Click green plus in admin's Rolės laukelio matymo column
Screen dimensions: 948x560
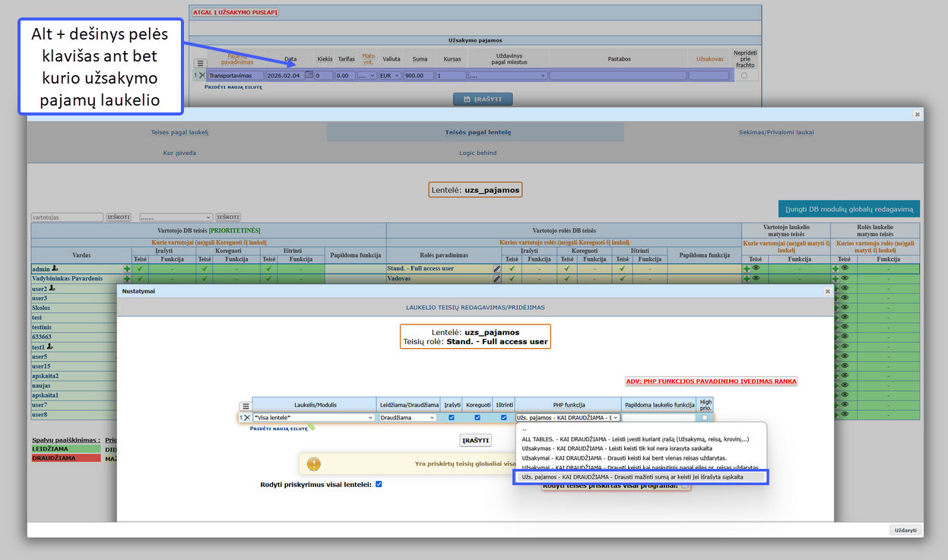coord(836,269)
